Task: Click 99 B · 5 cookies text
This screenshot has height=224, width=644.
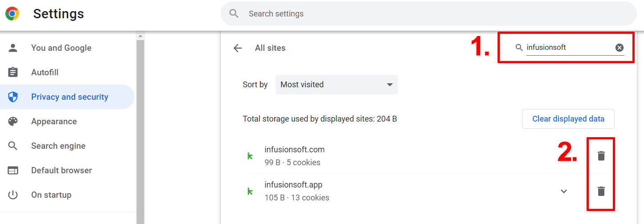Action: coord(292,163)
